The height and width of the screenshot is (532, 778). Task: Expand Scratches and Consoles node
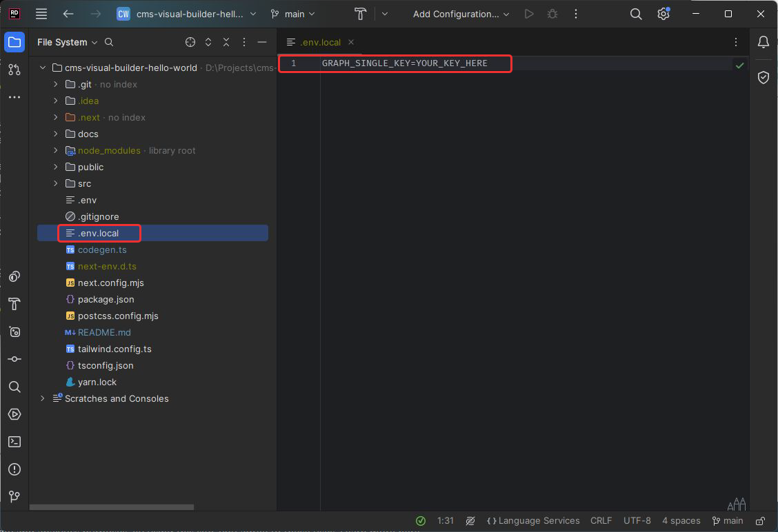[43, 398]
